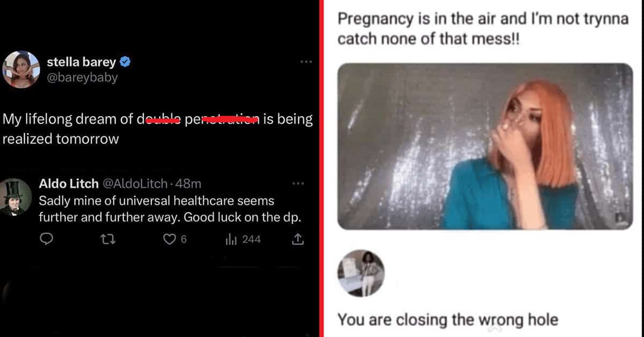Screen dimensions: 644x337
Task: Click the 'closing the wrong hole' comment
Action: (448, 320)
